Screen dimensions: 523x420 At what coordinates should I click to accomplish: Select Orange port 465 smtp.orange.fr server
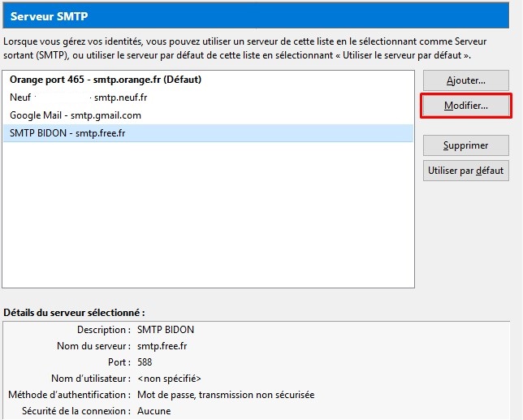(x=208, y=80)
